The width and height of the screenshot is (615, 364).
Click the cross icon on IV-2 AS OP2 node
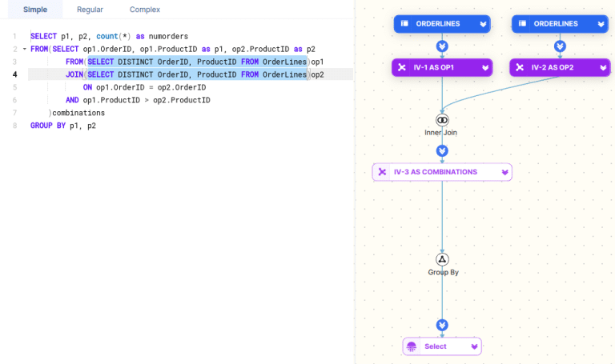click(x=520, y=68)
